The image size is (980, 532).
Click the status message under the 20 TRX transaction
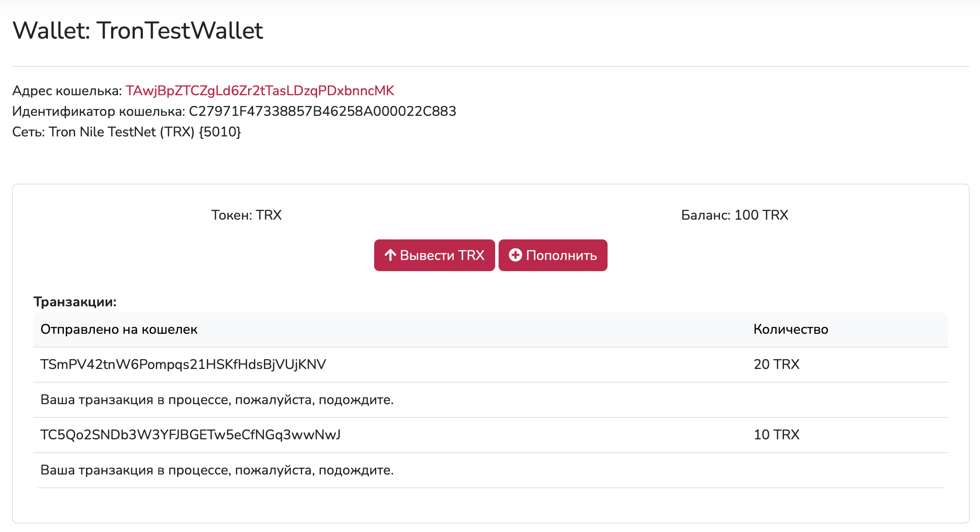tap(217, 400)
